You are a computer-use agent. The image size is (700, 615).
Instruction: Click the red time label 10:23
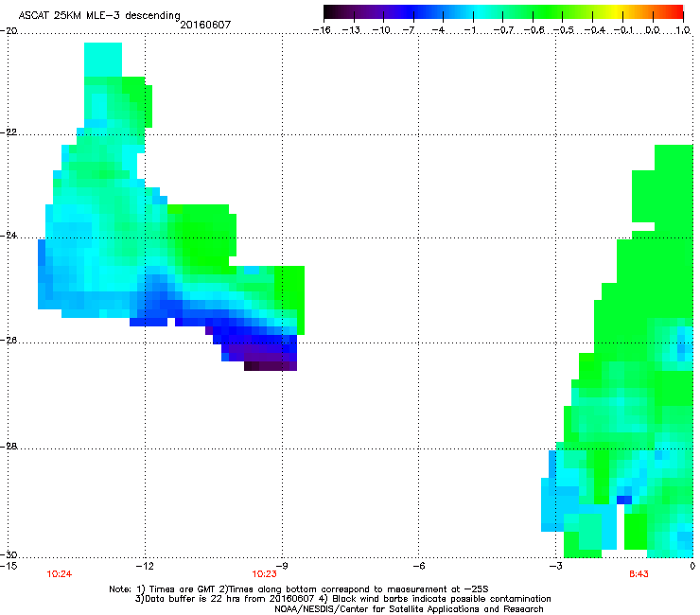[264, 574]
